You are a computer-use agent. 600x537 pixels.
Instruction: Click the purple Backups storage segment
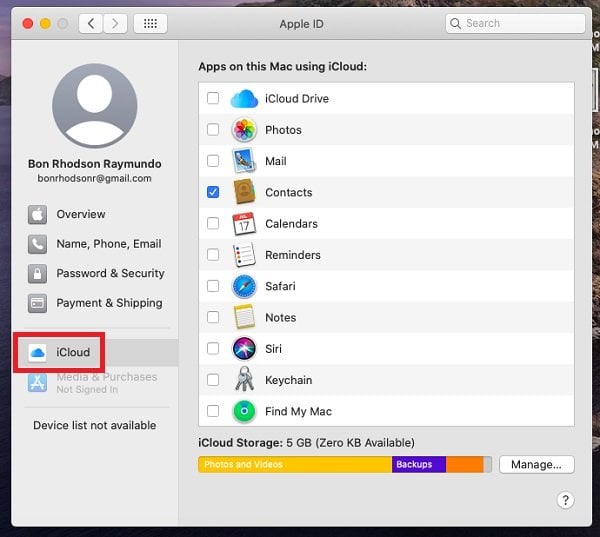point(419,464)
